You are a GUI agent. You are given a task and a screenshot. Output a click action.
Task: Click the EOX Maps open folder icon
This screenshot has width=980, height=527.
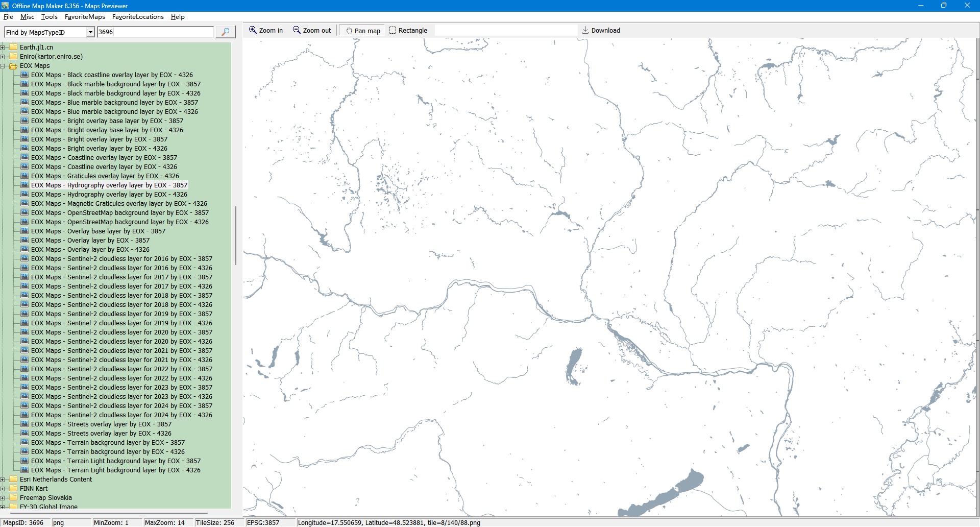[13, 66]
